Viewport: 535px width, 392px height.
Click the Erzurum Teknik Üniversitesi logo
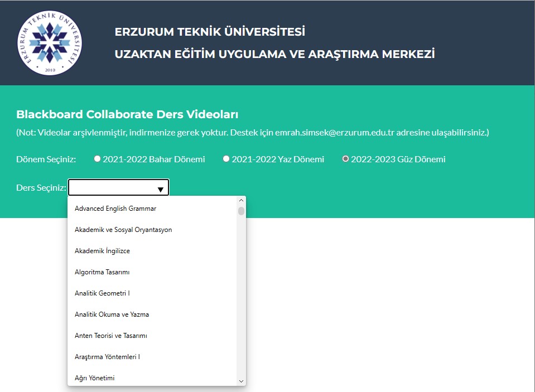coord(49,42)
